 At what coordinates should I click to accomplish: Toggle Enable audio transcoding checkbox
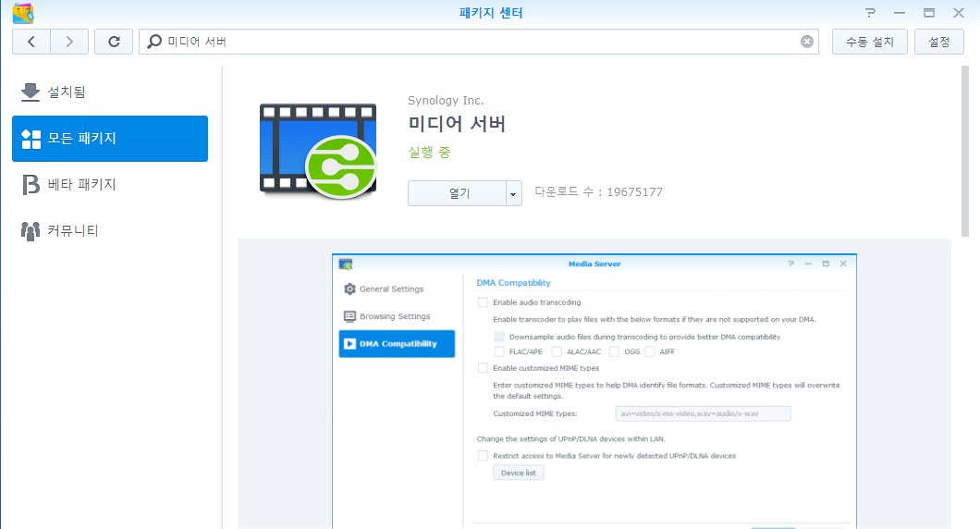(x=483, y=302)
